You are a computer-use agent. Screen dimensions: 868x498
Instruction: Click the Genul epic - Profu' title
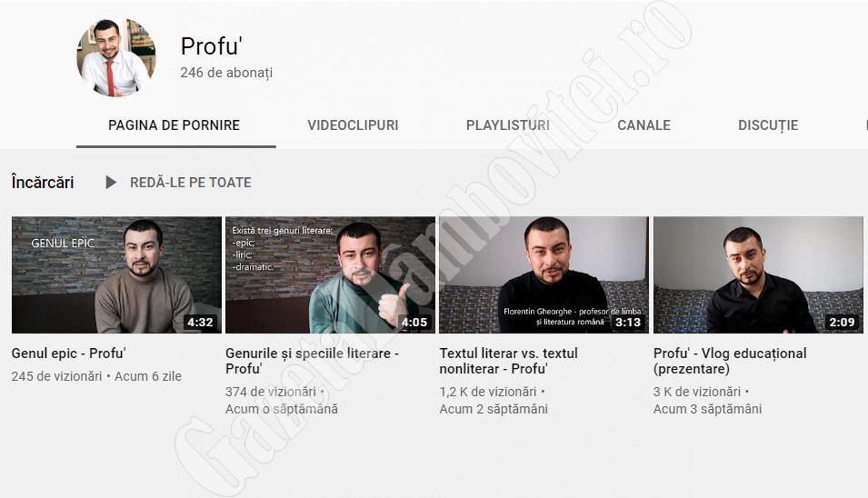69,353
